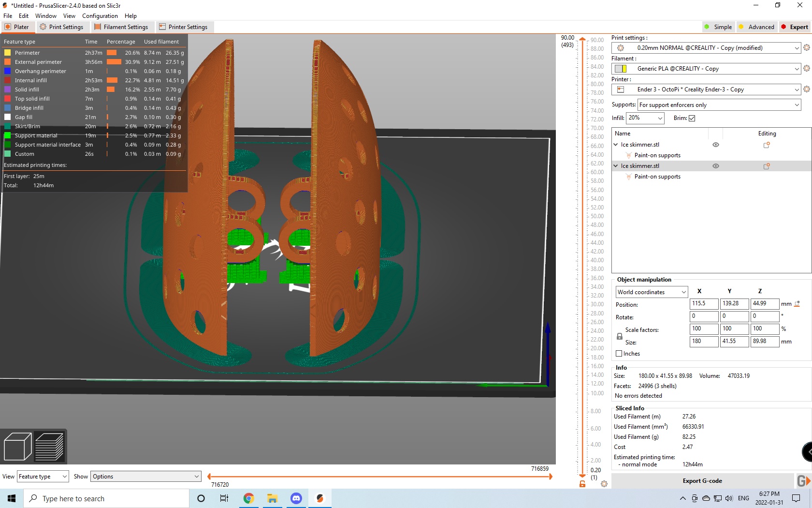Open the print settings gear icon
The image size is (812, 508).
(806, 47)
